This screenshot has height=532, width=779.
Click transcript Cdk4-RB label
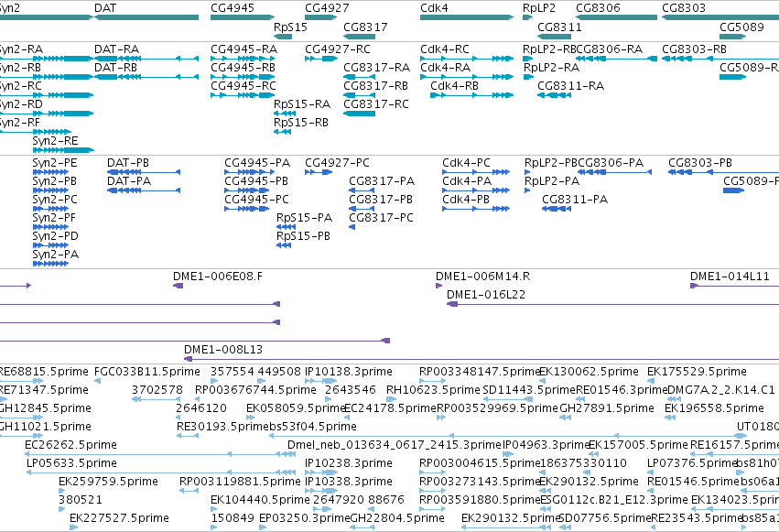click(x=455, y=85)
